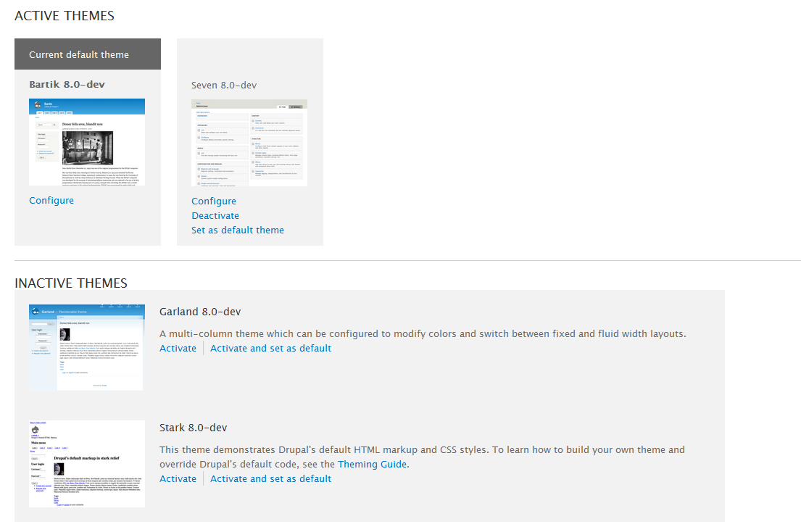Activate and set Garland as default
The height and width of the screenshot is (532, 801).
(271, 348)
